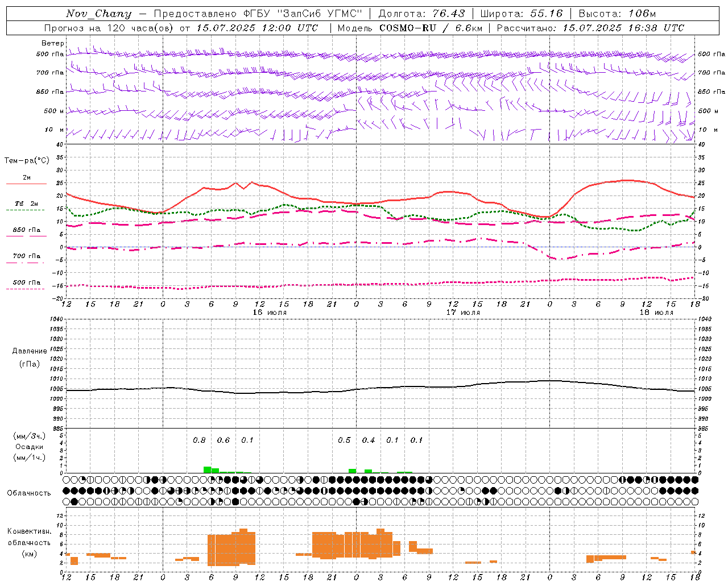Click the station name Nov_Chany in header
Screen dimensions: 728x582
point(98,14)
